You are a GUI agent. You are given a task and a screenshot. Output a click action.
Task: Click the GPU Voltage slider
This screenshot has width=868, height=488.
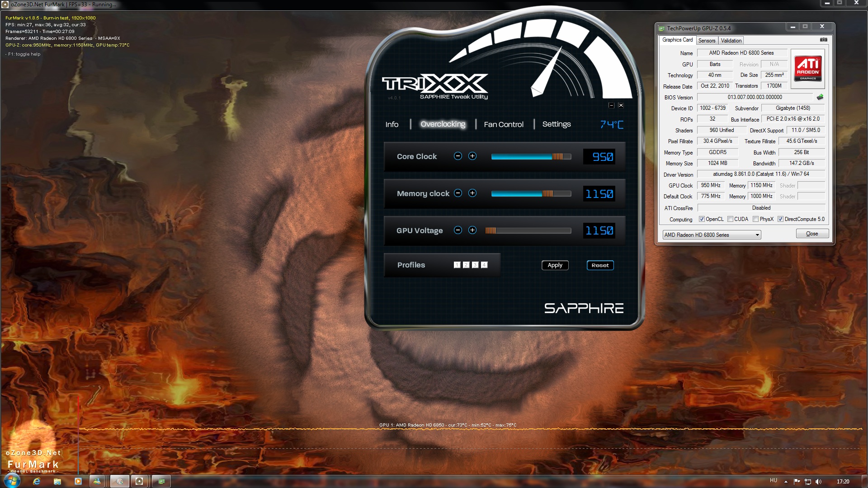pos(528,230)
